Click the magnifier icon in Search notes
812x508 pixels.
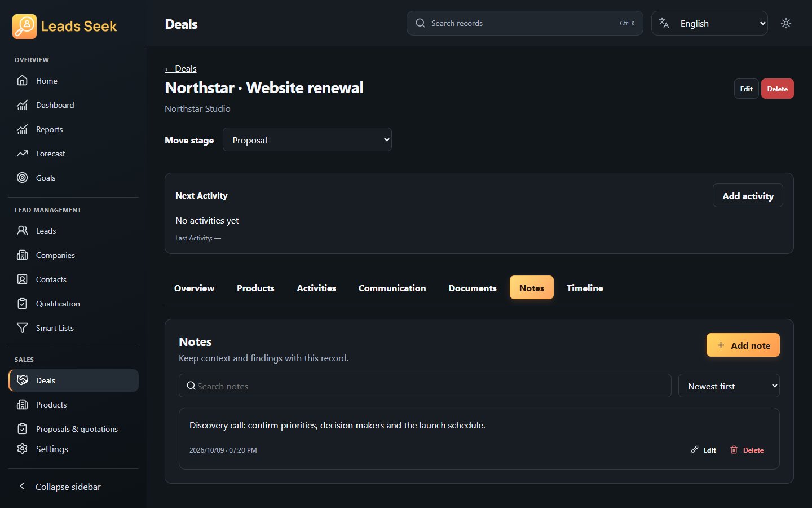[x=191, y=386]
